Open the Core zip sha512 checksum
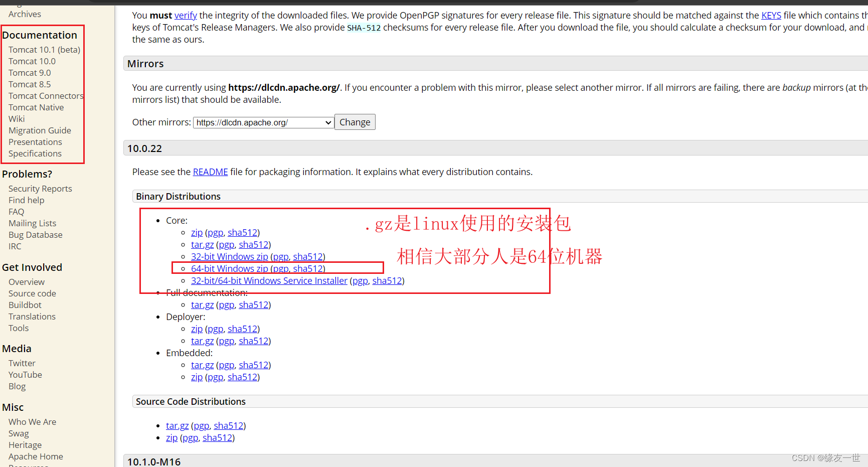The width and height of the screenshot is (868, 467). click(x=242, y=233)
